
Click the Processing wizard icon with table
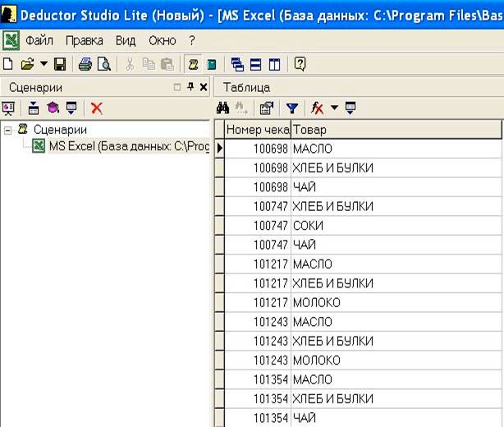33,108
